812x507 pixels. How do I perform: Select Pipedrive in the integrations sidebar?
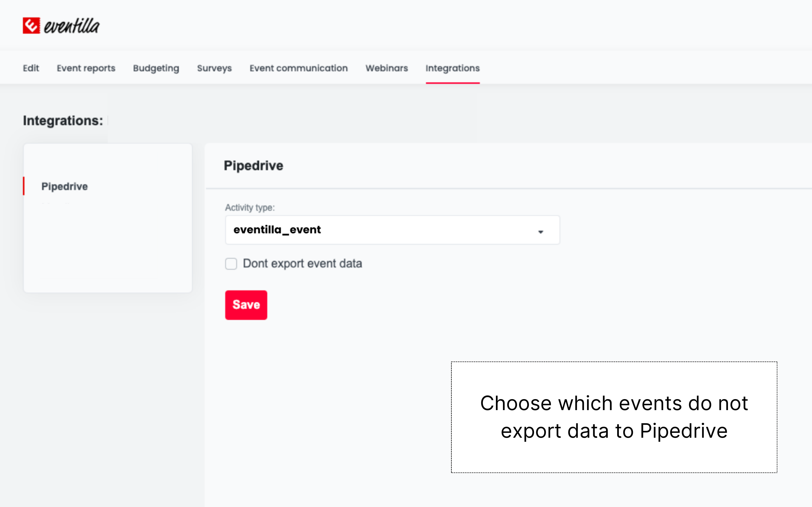(65, 186)
